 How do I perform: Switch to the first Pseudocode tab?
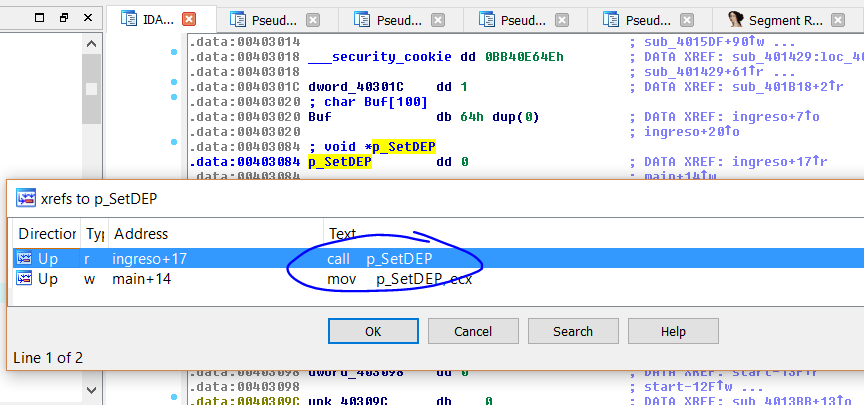(278, 19)
